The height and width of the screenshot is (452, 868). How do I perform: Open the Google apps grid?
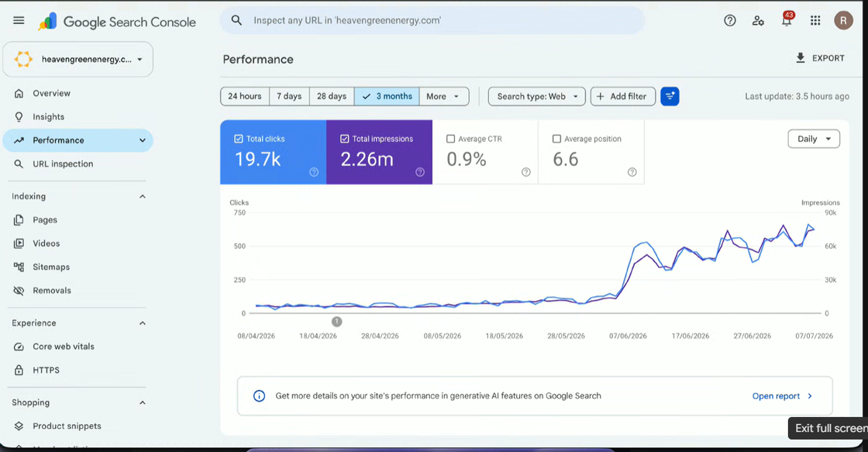(x=815, y=20)
